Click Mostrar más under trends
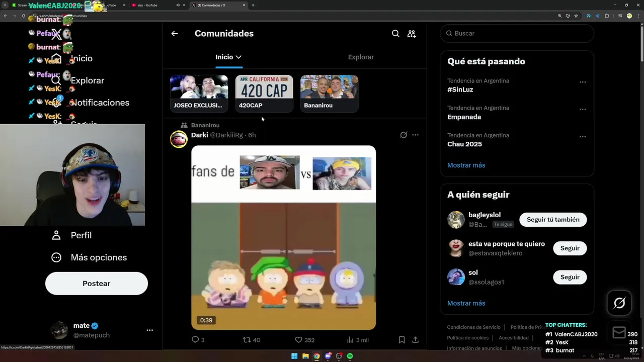The height and width of the screenshot is (362, 644). 466,165
